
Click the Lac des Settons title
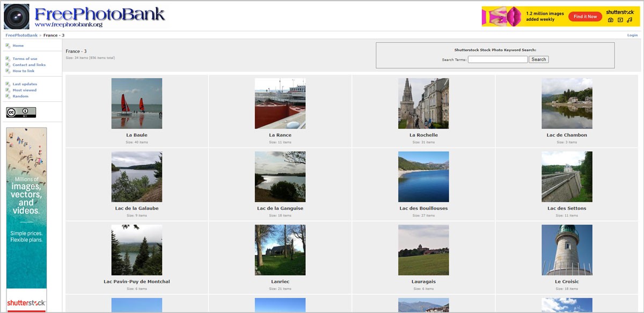point(567,208)
